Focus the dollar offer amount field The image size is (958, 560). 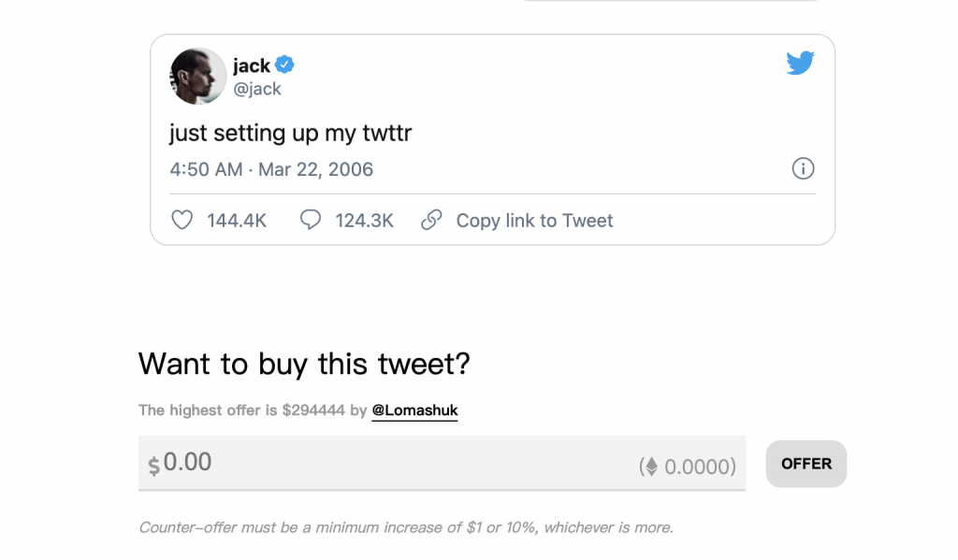(442, 463)
